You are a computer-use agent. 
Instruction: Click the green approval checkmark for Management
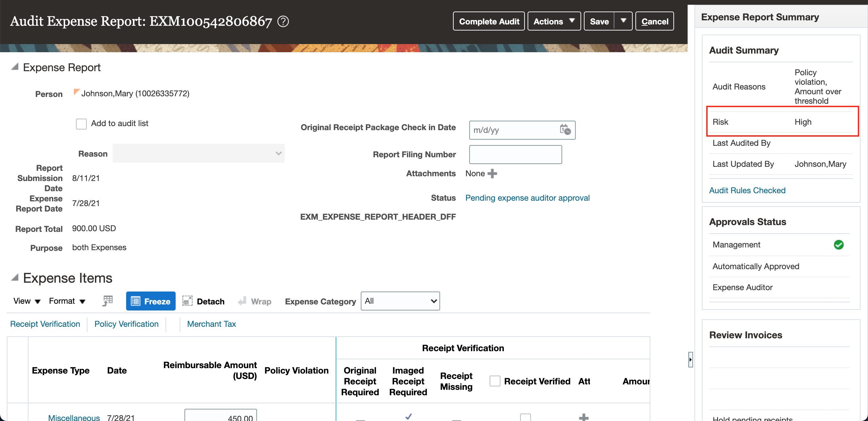click(x=839, y=244)
